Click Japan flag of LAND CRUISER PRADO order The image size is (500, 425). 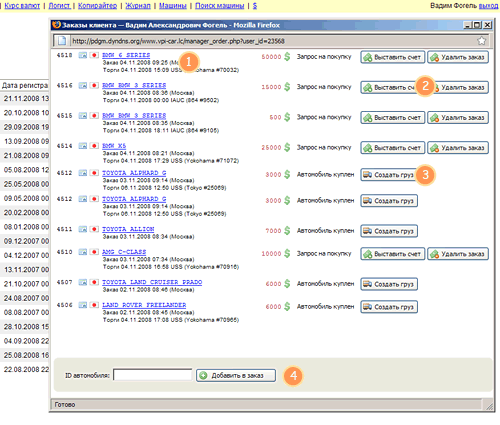pos(94,282)
